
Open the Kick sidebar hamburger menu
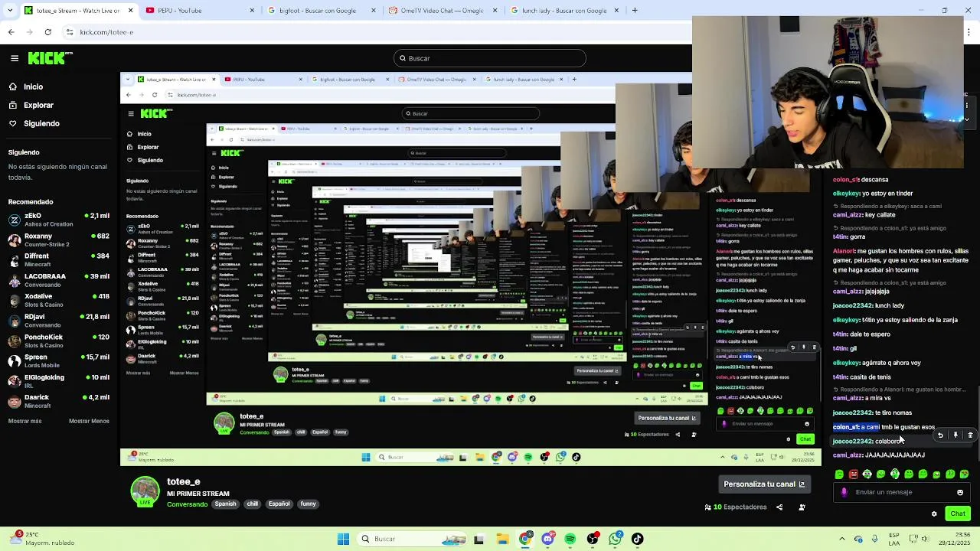tap(15, 58)
